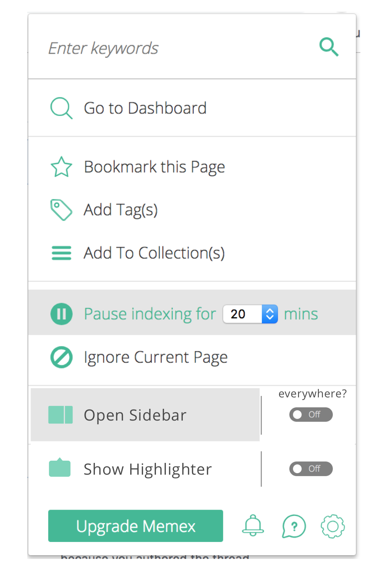The width and height of the screenshot is (392, 588).
Task: Click the search magnifier icon
Action: [x=328, y=47]
